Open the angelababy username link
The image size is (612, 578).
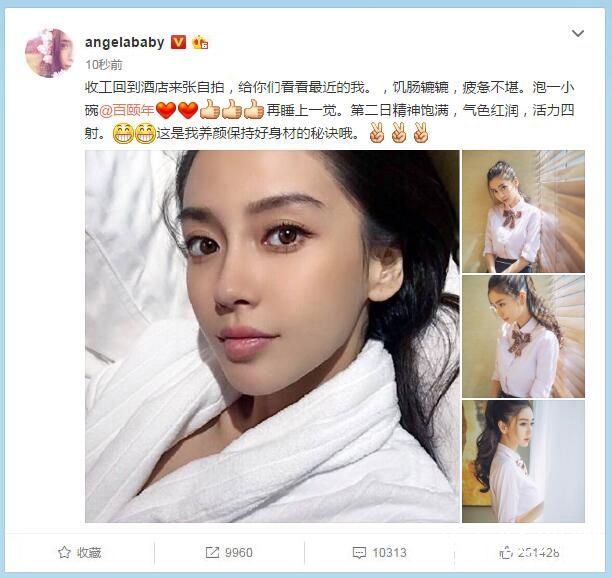pyautogui.click(x=125, y=42)
